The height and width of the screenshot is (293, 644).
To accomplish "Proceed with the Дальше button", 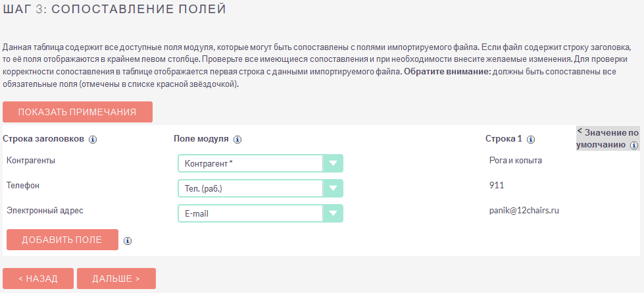I will point(116,279).
